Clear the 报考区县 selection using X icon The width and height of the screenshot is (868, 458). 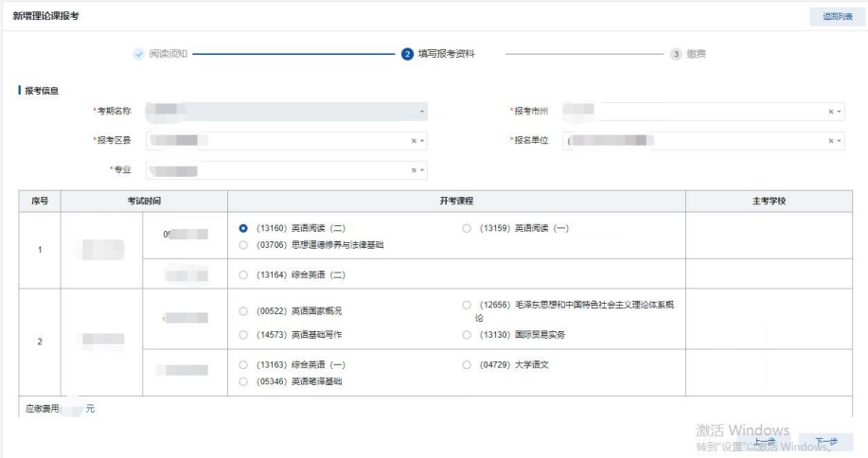click(414, 141)
